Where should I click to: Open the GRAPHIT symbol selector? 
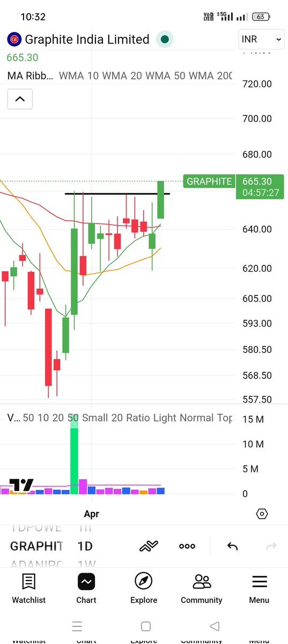coord(36,546)
